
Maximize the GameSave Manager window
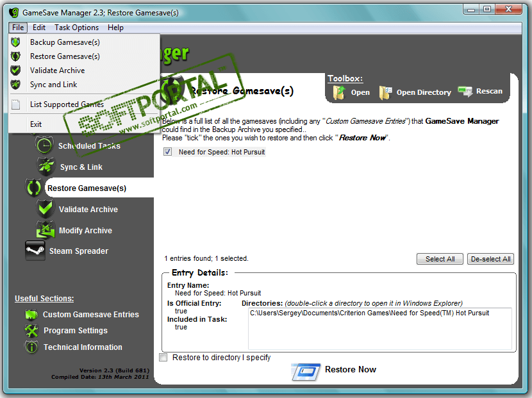[x=487, y=10]
